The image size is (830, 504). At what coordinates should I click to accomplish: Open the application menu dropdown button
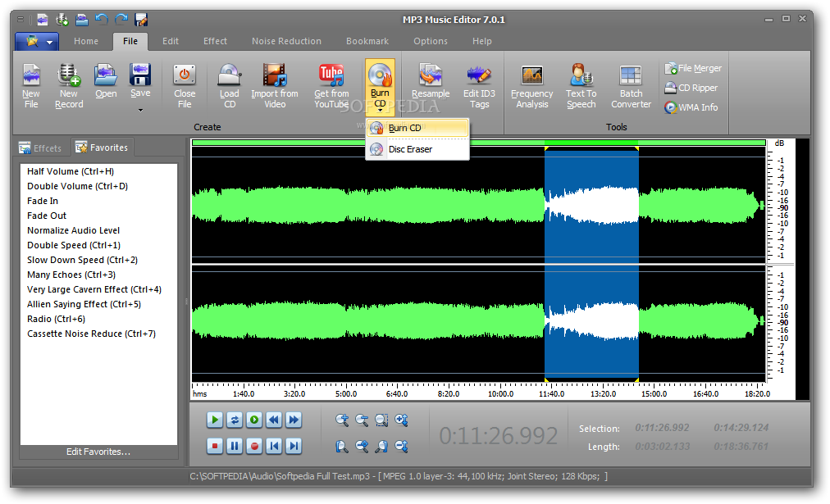click(37, 41)
